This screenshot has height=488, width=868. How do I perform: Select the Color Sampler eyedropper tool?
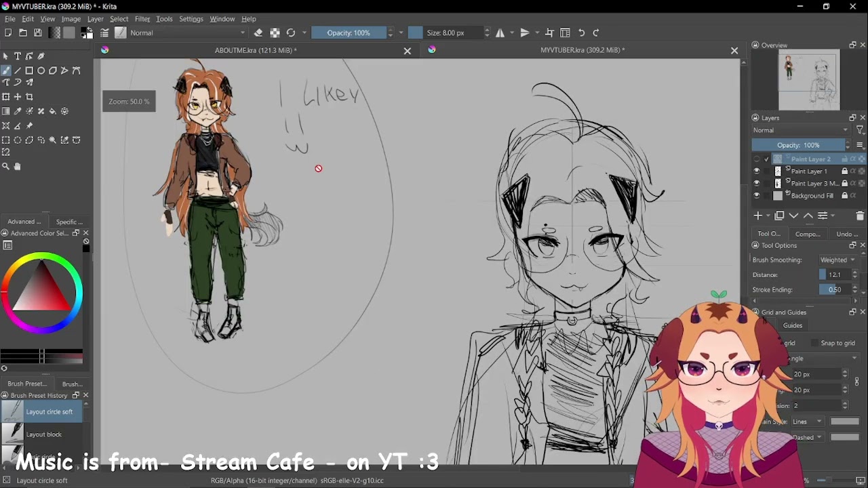18,111
